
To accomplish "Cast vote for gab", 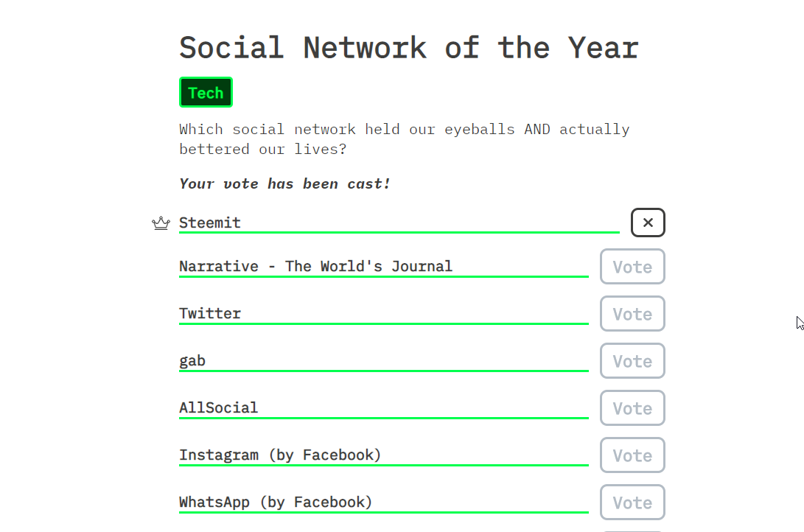I will (x=632, y=361).
